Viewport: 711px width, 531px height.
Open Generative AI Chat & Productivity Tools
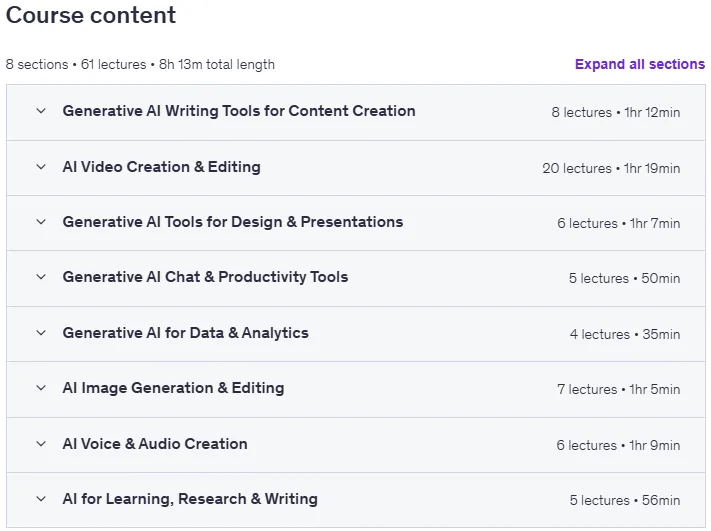(205, 277)
